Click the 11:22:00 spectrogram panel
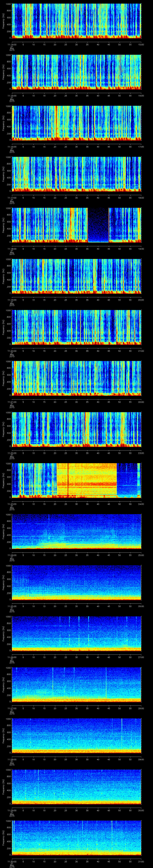 pyautogui.click(x=76, y=429)
